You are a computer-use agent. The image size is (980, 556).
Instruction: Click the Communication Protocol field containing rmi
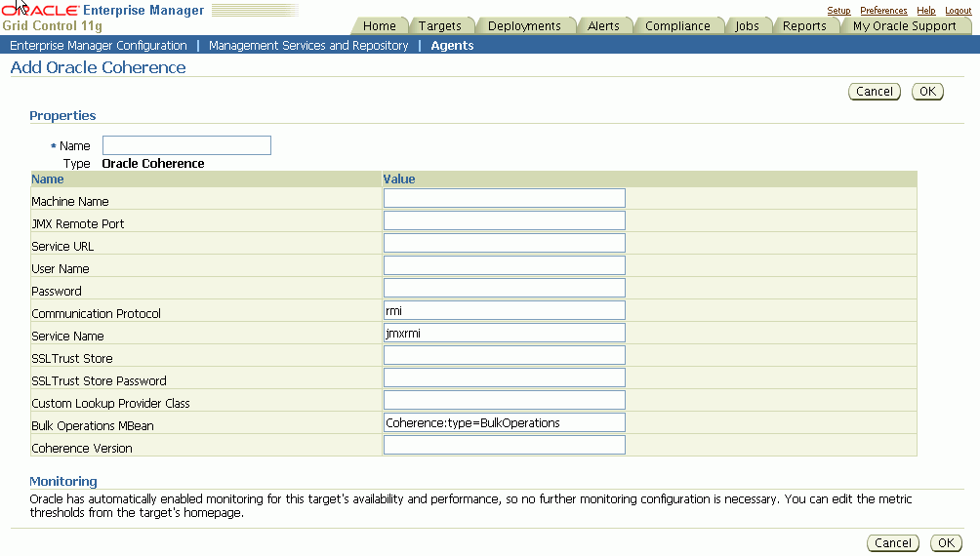[x=505, y=310]
